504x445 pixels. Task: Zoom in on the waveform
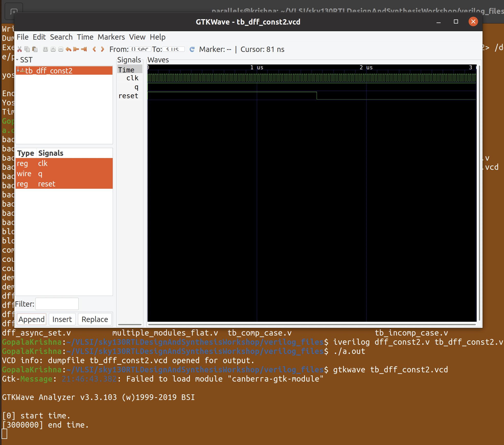[53, 49]
